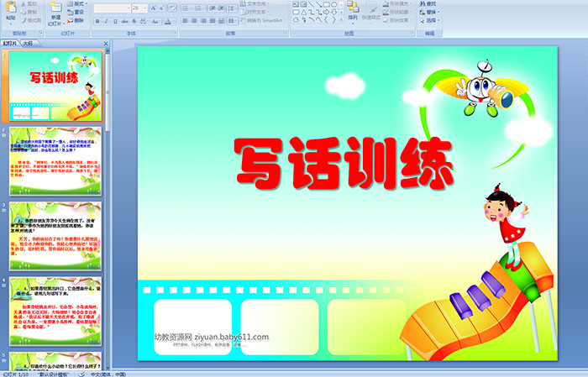Toggle Italic formatting
The height and width of the screenshot is (377, 588).
(x=106, y=21)
